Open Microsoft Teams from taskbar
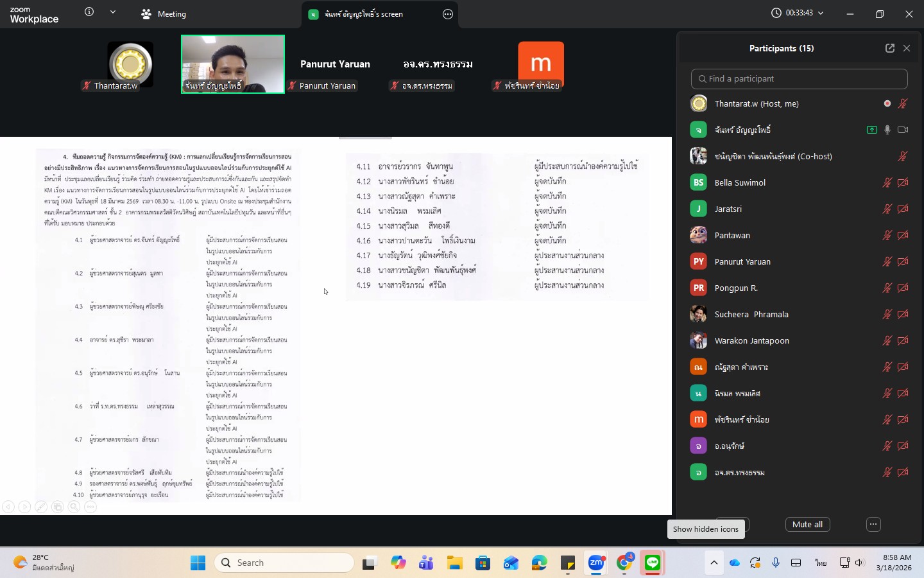924x578 pixels. click(x=427, y=563)
